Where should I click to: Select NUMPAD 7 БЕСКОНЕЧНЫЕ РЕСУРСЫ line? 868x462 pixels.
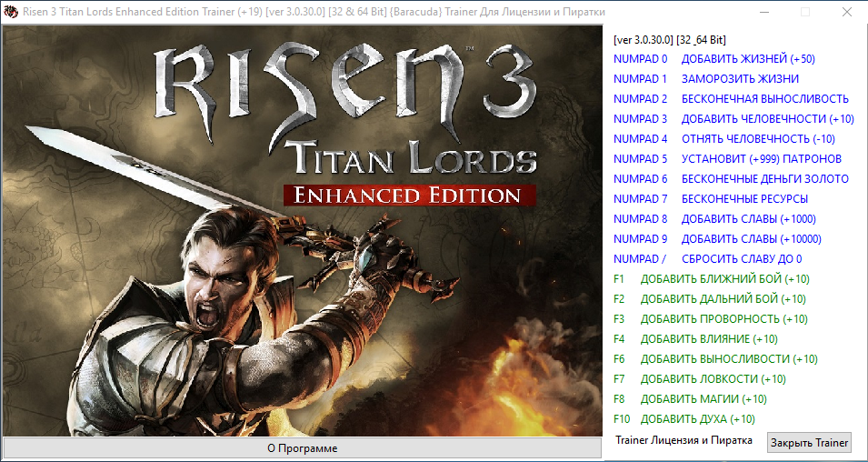(x=711, y=198)
